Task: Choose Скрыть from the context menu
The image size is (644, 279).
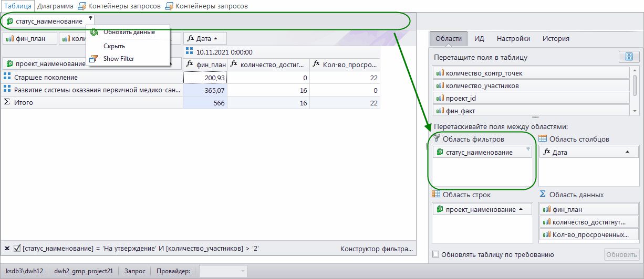Action: pos(114,46)
